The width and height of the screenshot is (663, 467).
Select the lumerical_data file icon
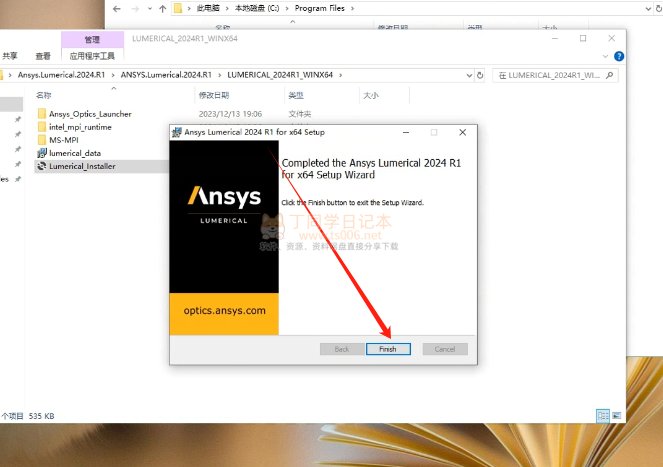coord(41,153)
